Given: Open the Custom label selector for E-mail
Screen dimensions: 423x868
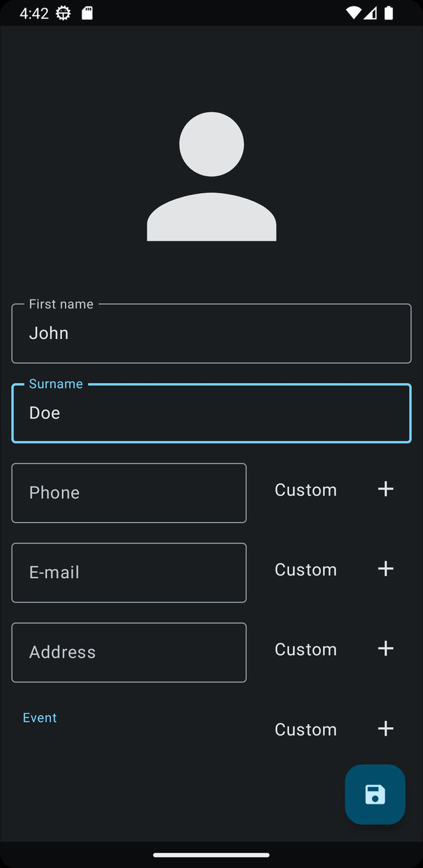Looking at the screenshot, I should point(306,569).
